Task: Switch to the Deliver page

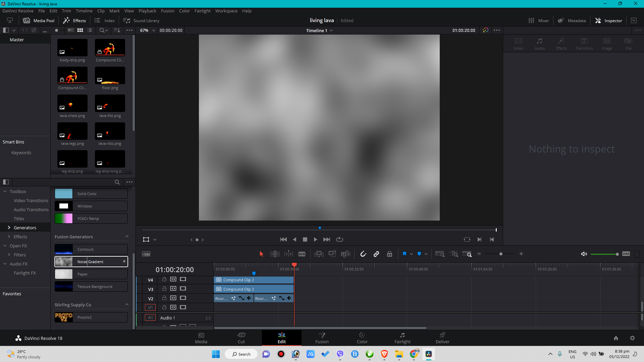Action: click(x=442, y=338)
